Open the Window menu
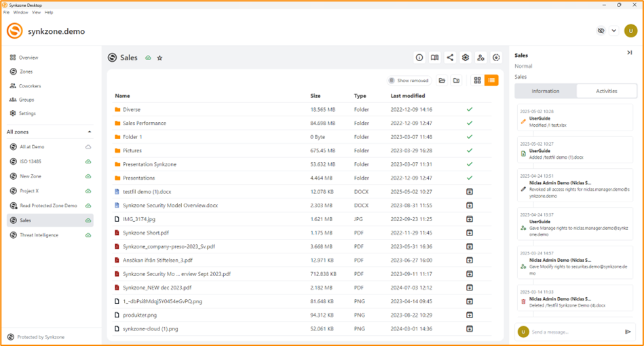Screen dimensions: 644x346 click(20, 12)
